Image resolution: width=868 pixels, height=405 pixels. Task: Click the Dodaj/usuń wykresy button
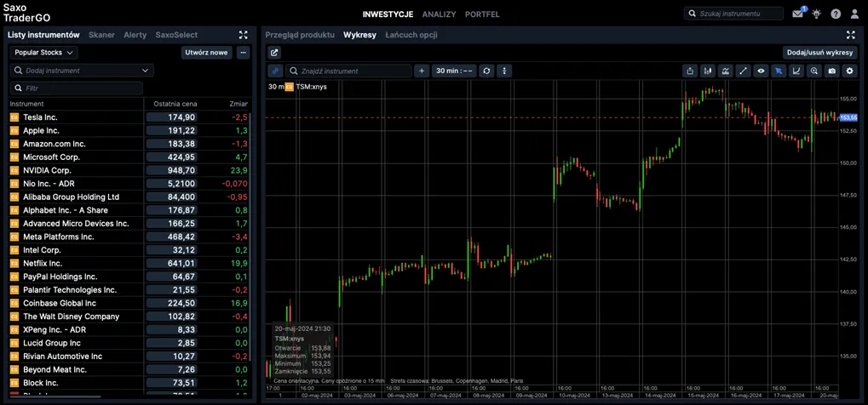tap(820, 53)
